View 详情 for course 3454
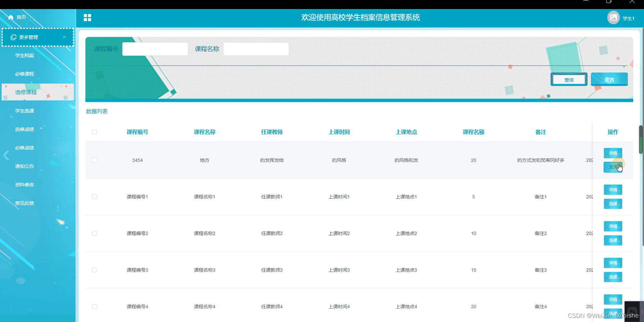644x322 pixels. (x=613, y=153)
